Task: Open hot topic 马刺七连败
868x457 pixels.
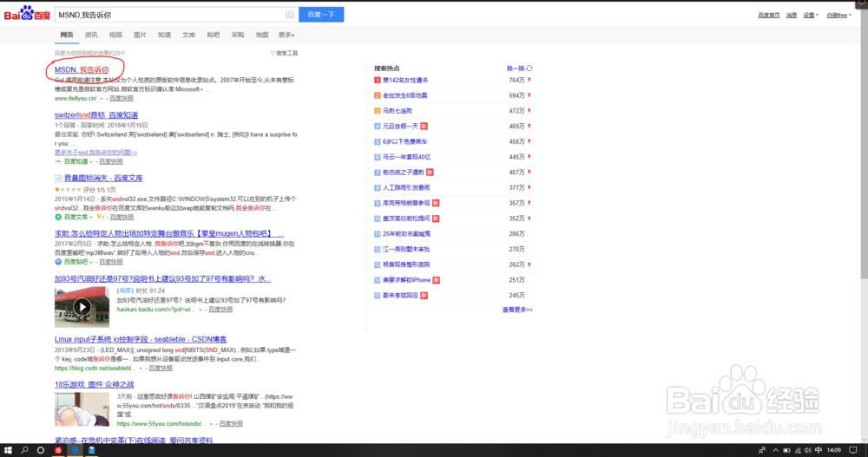Action: tap(398, 111)
